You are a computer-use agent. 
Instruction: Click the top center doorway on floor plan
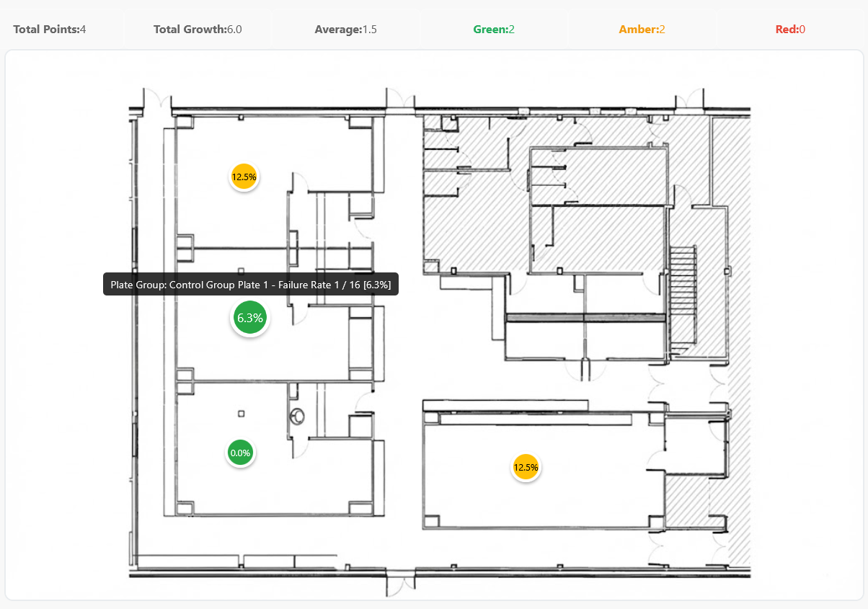401,99
